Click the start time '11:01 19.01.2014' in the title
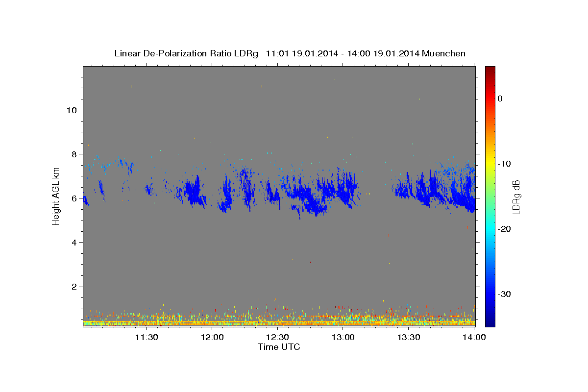Image resolution: width=588 pixels, height=392 pixels. 301,53
